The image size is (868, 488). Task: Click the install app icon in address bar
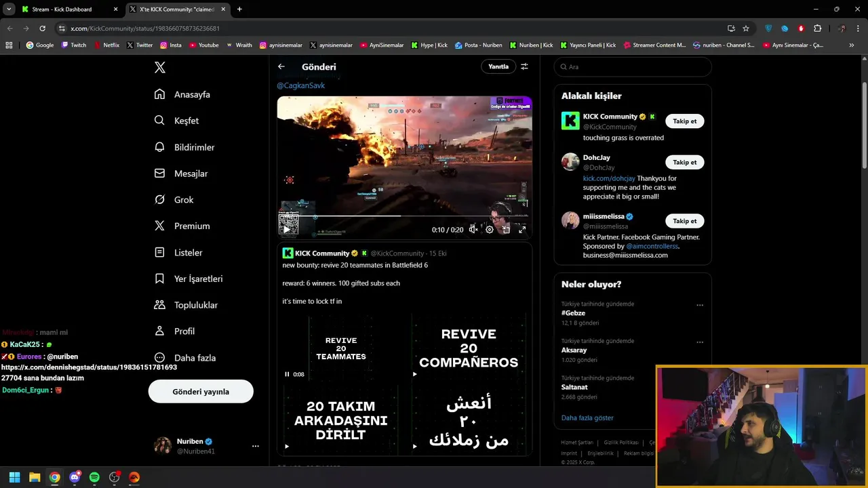pos(731,28)
